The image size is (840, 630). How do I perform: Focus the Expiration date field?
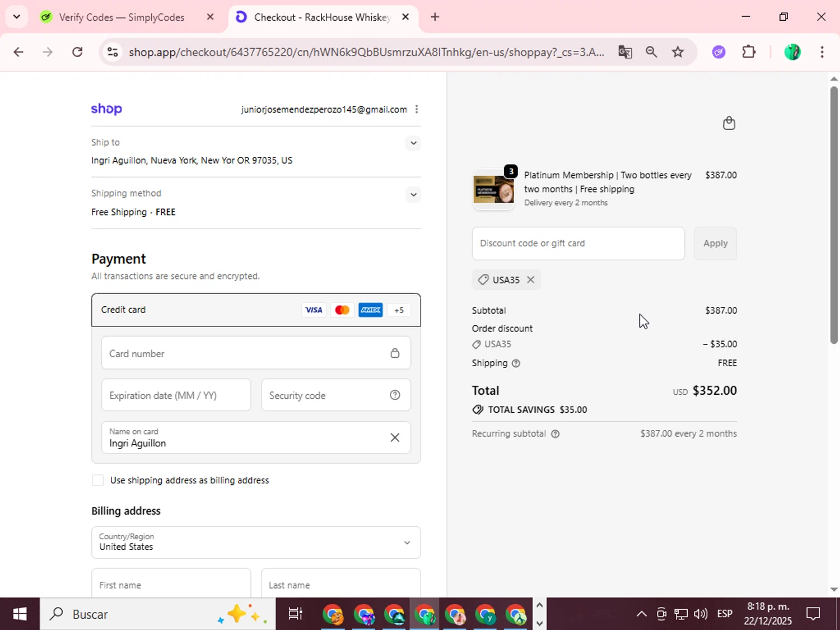[x=176, y=395]
